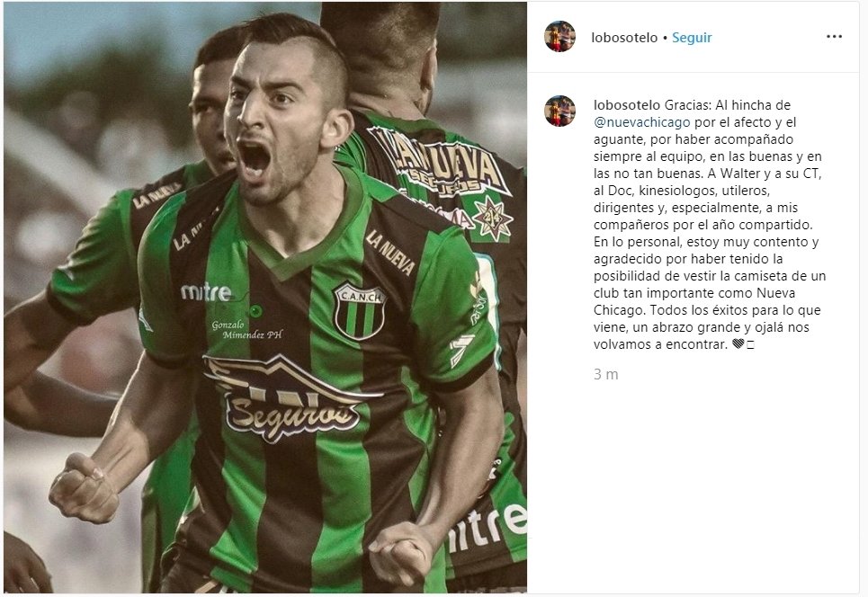
Task: Open the three-dots more options menu
Action: click(x=834, y=37)
